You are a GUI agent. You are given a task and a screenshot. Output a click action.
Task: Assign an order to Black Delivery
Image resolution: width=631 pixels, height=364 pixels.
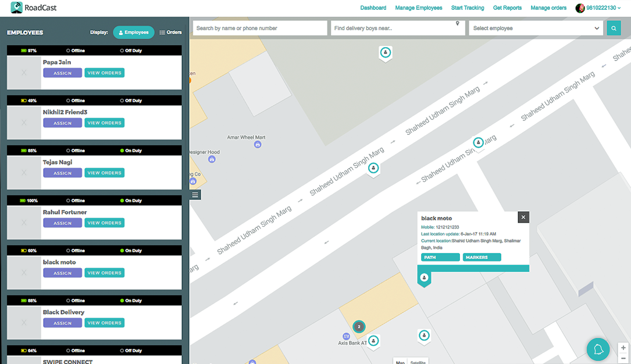point(62,323)
